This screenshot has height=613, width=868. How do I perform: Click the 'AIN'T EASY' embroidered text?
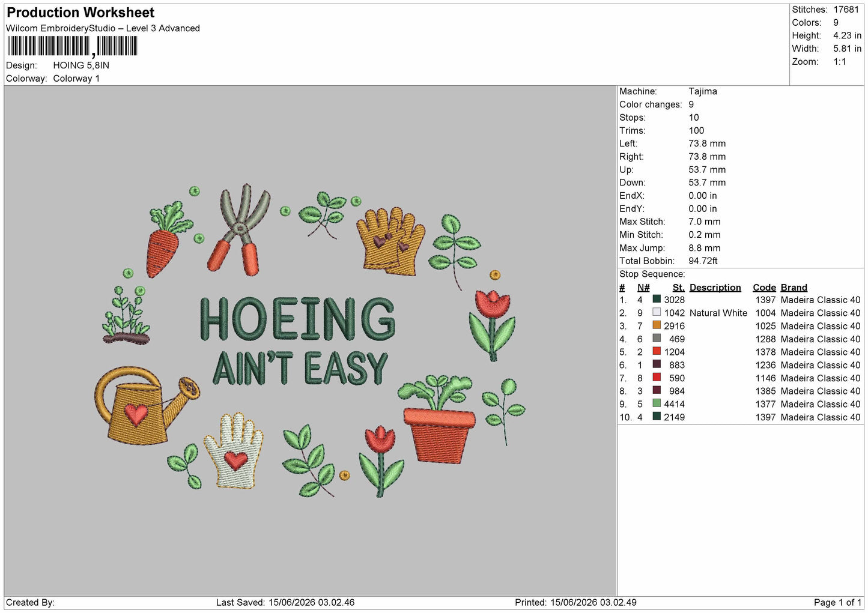(300, 368)
